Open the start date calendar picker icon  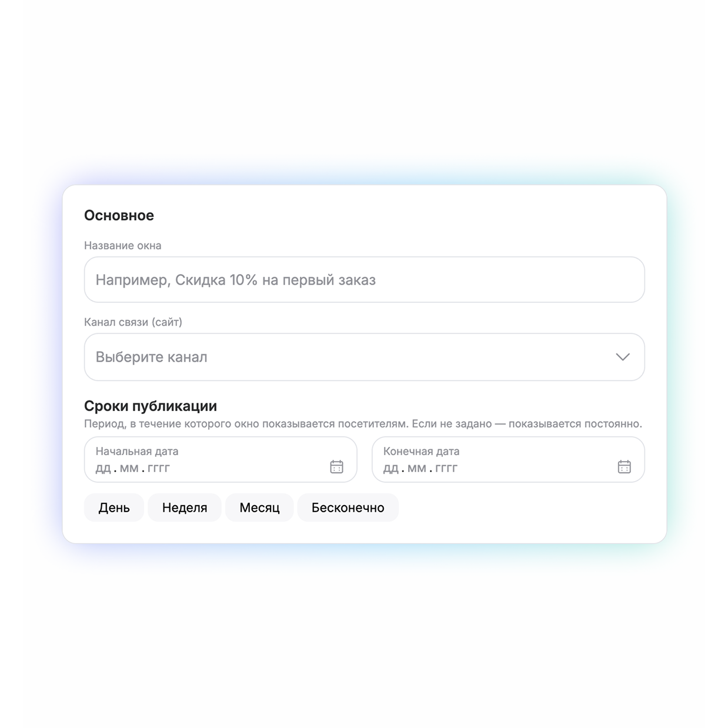336,467
